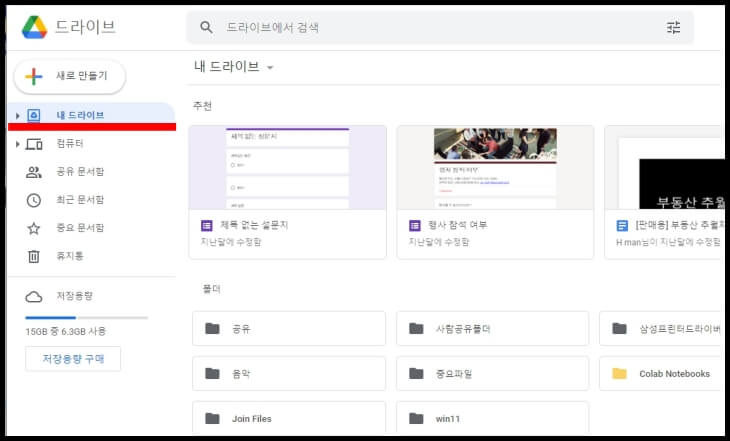This screenshot has height=441, width=730.
Task: Open 중요 문서함
Action: coord(80,228)
